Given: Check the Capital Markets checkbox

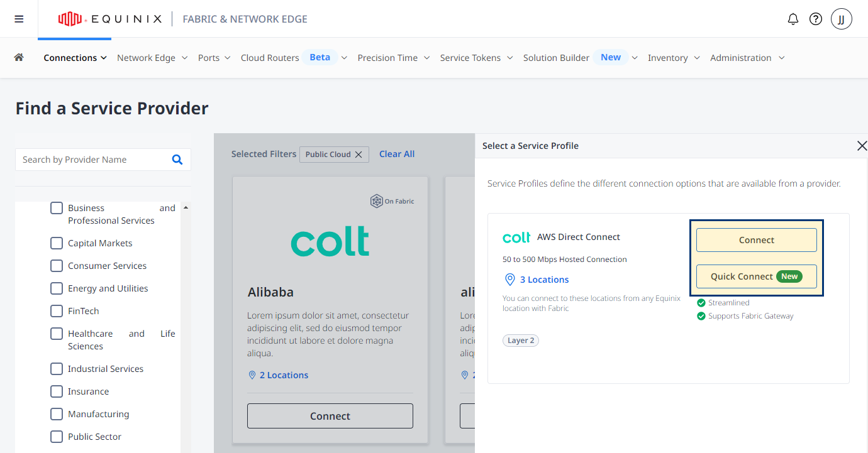Looking at the screenshot, I should [57, 243].
